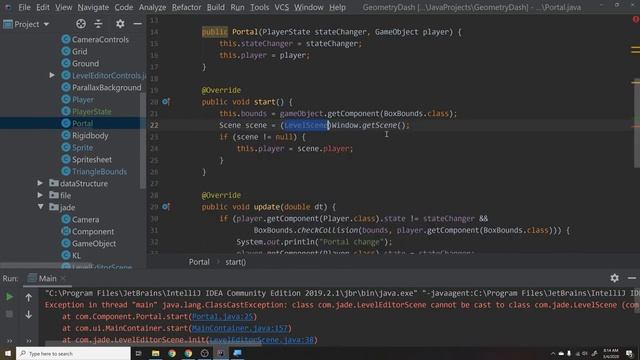Open the Build menu
This screenshot has height=360, width=640.
(x=216, y=7)
